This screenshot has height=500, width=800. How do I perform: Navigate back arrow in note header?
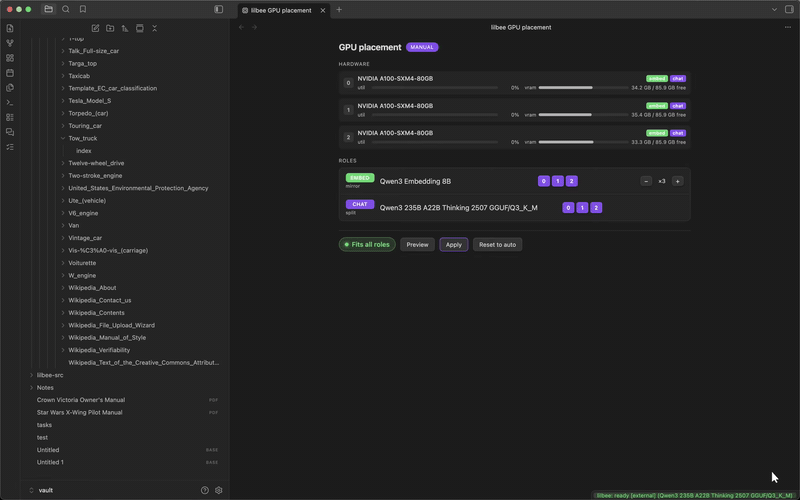242,27
